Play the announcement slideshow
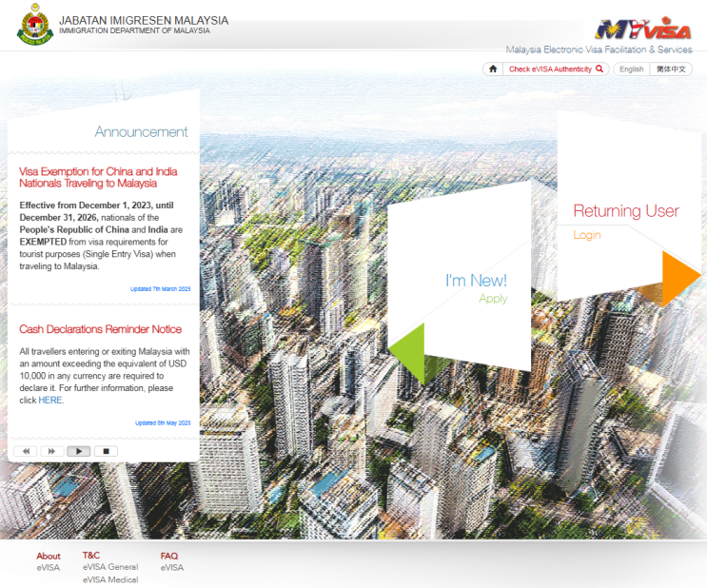707x588 pixels. tap(79, 451)
